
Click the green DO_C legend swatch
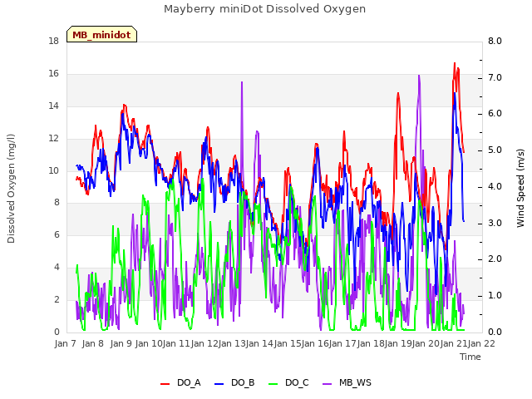(x=273, y=384)
